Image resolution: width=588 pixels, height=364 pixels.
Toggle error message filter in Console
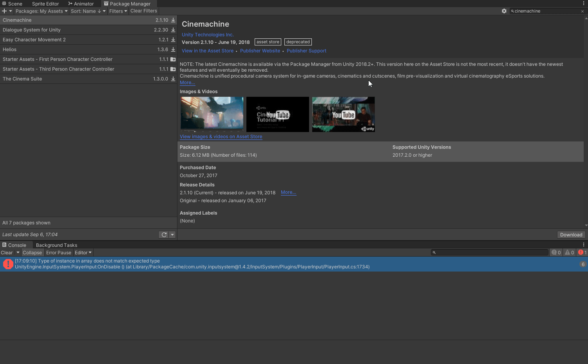pos(582,252)
